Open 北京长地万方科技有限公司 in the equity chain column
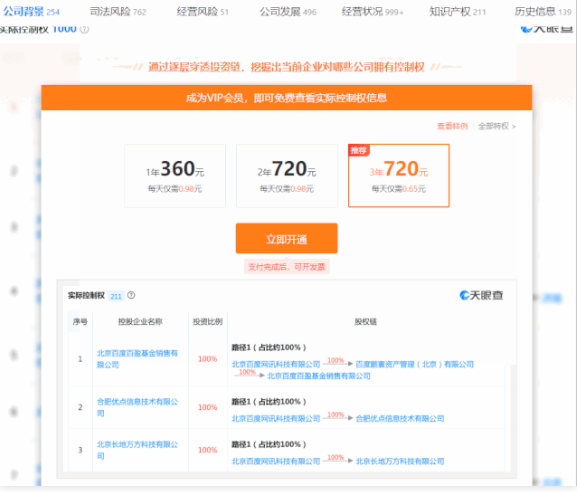This screenshot has width=577, height=492. click(400, 461)
